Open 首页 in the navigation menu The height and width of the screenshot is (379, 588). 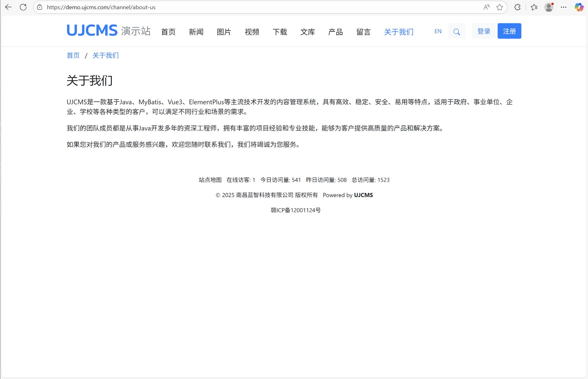tap(168, 32)
